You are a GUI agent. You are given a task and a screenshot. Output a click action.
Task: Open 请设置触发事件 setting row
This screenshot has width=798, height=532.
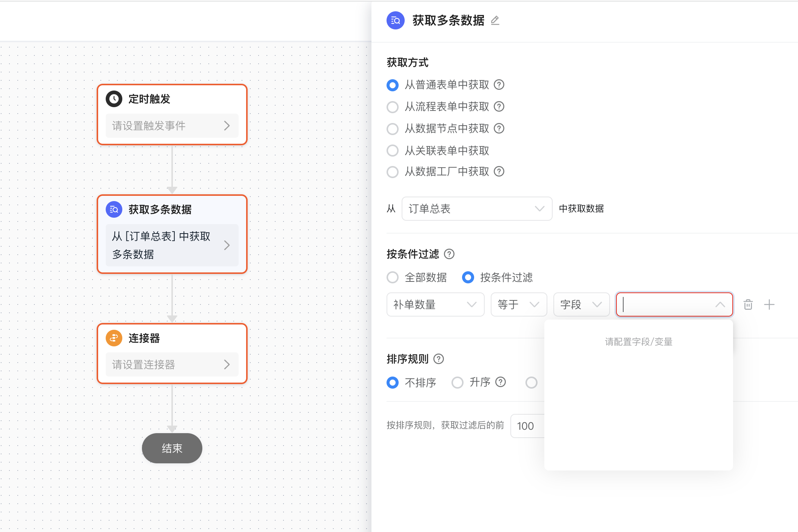click(x=172, y=126)
